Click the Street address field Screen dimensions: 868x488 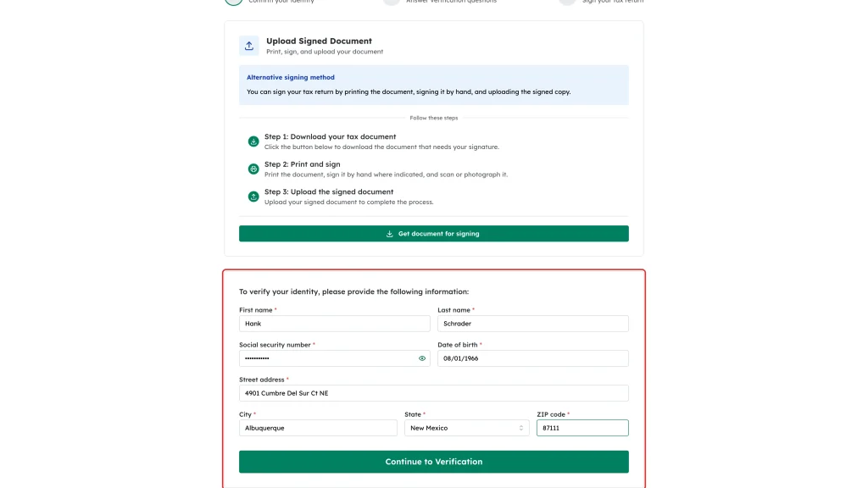point(433,393)
